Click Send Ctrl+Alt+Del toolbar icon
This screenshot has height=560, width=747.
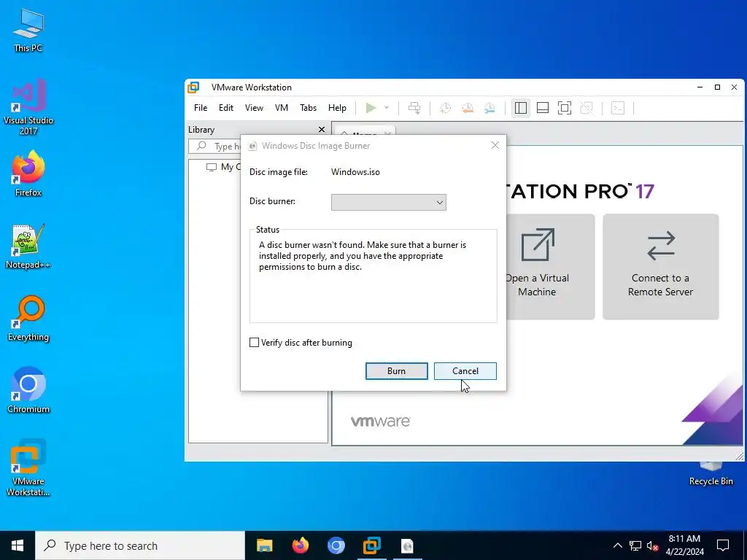click(x=414, y=108)
